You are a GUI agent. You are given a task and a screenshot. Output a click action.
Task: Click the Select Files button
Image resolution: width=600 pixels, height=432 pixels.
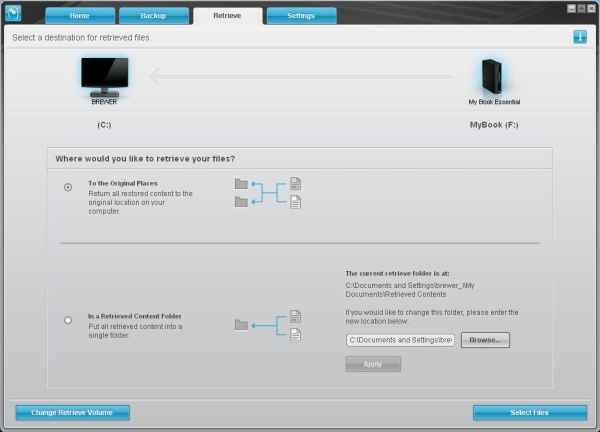pos(530,412)
